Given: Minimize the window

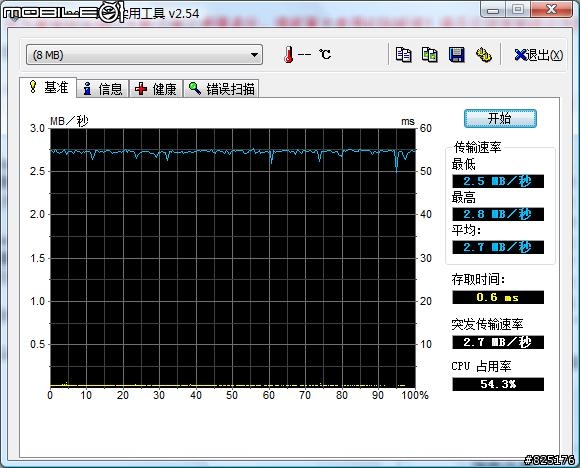Looking at the screenshot, I should [x=493, y=9].
